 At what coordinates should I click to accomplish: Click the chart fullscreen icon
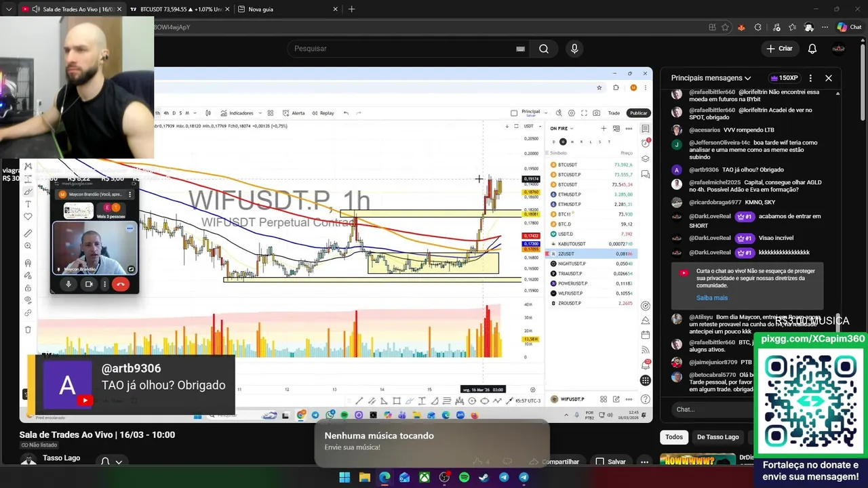[584, 113]
